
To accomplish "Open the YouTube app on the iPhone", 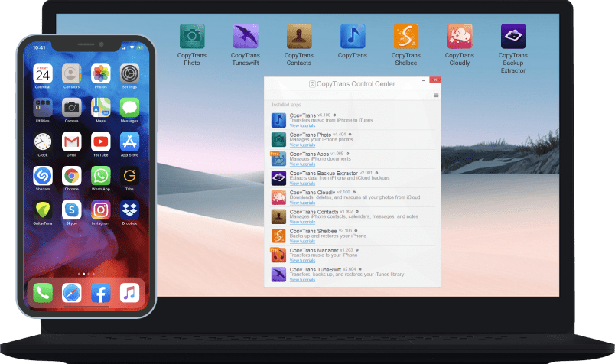I will [100, 141].
